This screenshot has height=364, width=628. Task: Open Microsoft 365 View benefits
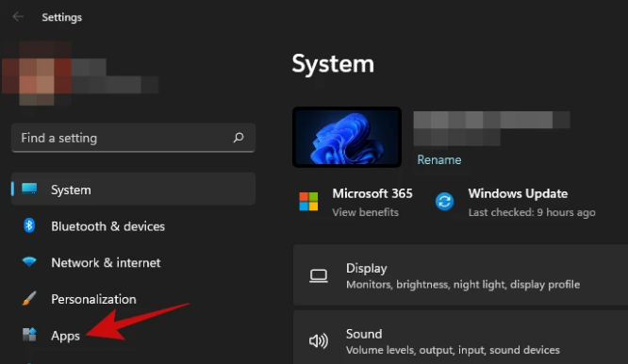pos(355,202)
